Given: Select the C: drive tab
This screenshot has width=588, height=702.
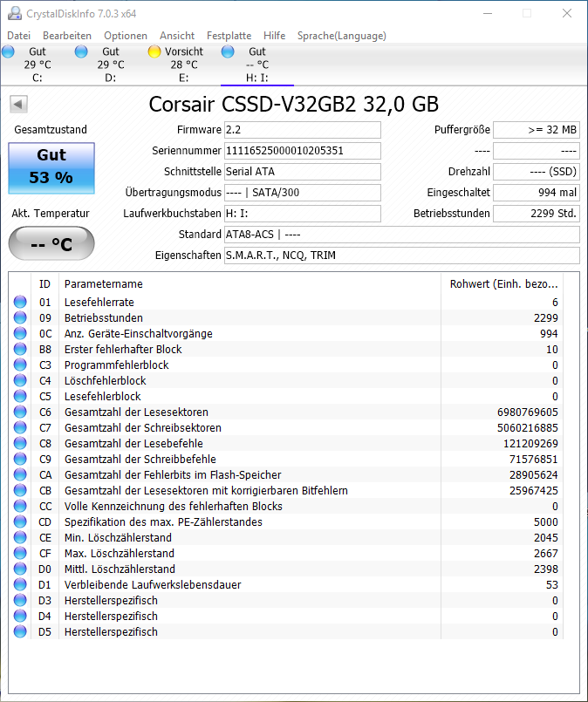Looking at the screenshot, I should (38, 65).
